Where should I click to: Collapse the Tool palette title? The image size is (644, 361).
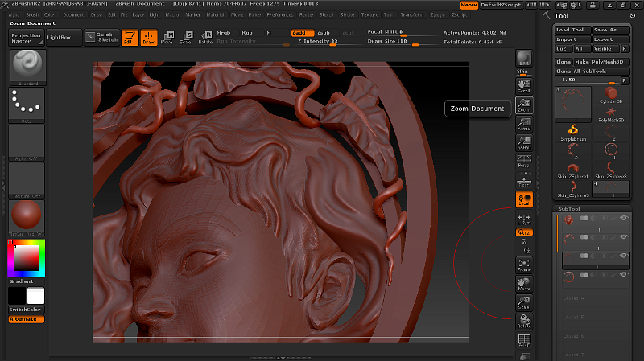point(561,16)
